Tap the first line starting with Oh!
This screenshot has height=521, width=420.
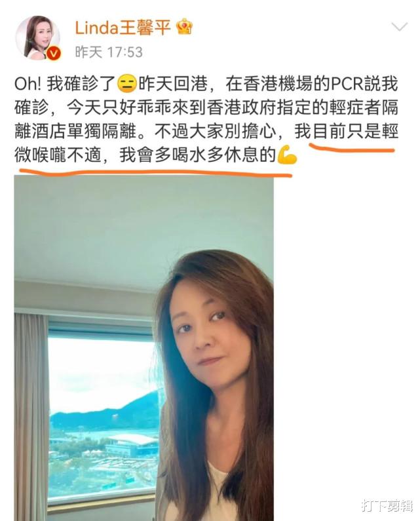(206, 85)
